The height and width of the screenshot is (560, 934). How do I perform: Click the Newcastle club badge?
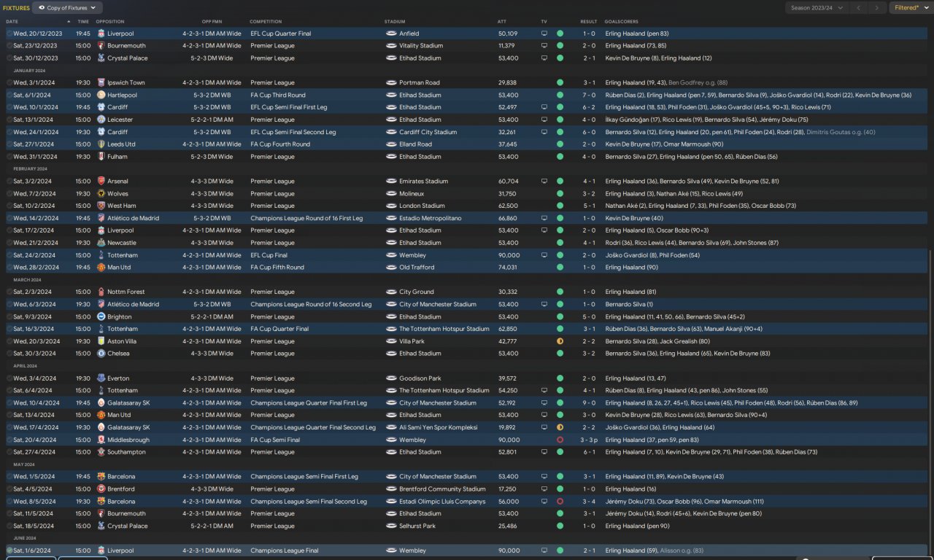pyautogui.click(x=101, y=243)
